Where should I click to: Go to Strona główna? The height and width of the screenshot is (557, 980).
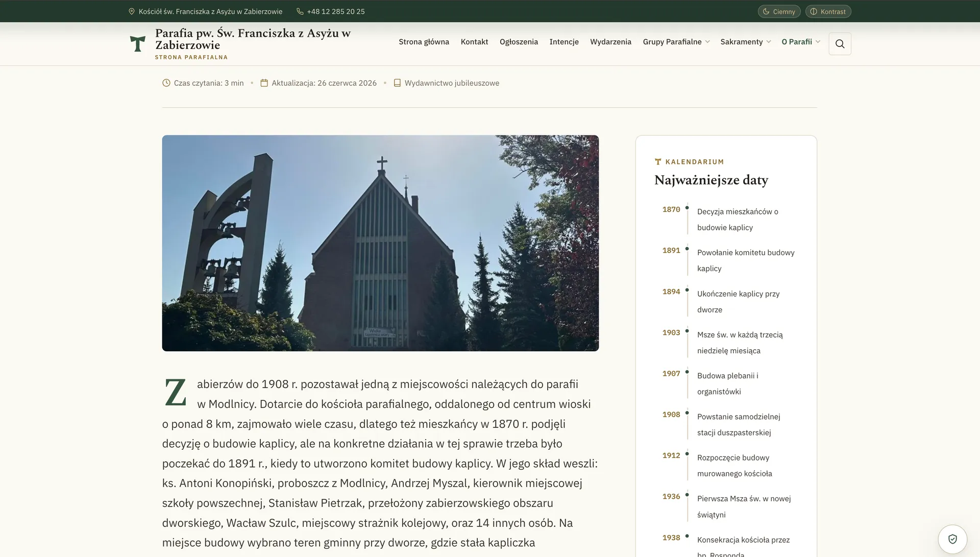[424, 42]
